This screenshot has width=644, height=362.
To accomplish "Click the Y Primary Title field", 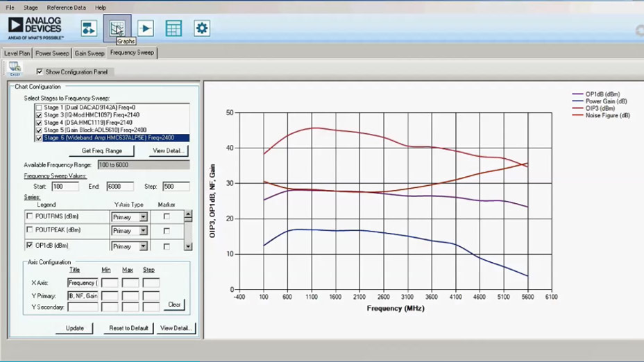I will click(x=83, y=295).
